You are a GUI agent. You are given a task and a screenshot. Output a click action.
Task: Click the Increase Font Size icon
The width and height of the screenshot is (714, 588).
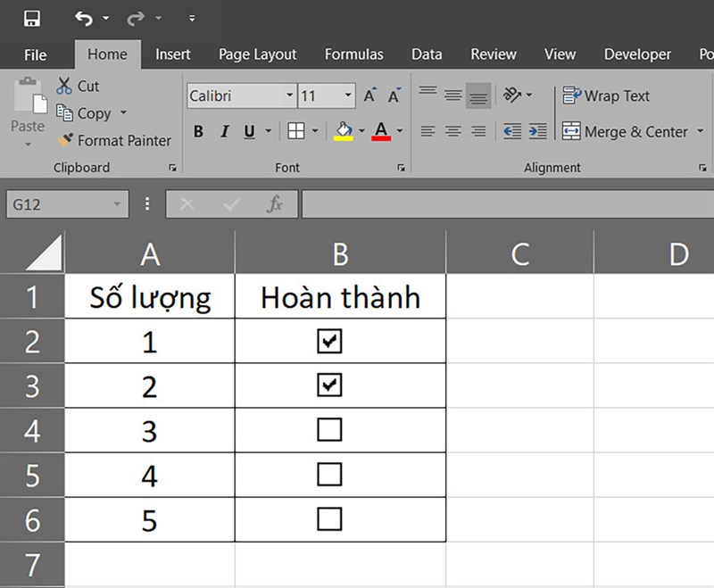click(x=369, y=95)
